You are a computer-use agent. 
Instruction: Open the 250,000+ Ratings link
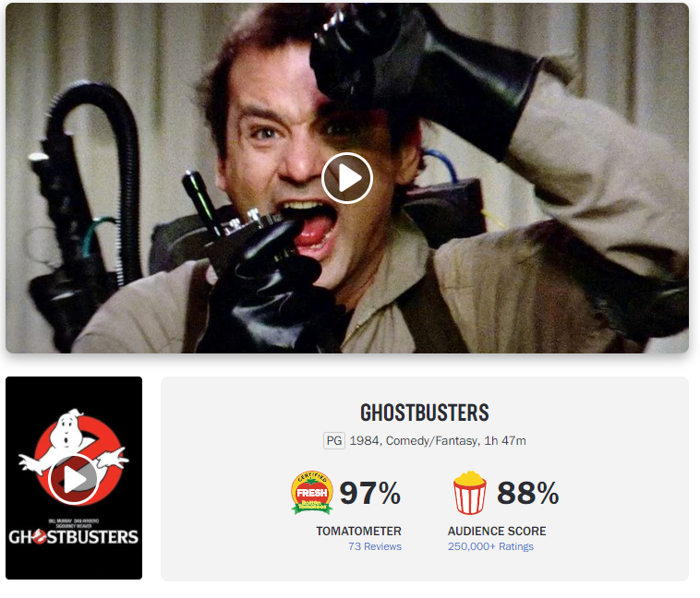pos(490,546)
